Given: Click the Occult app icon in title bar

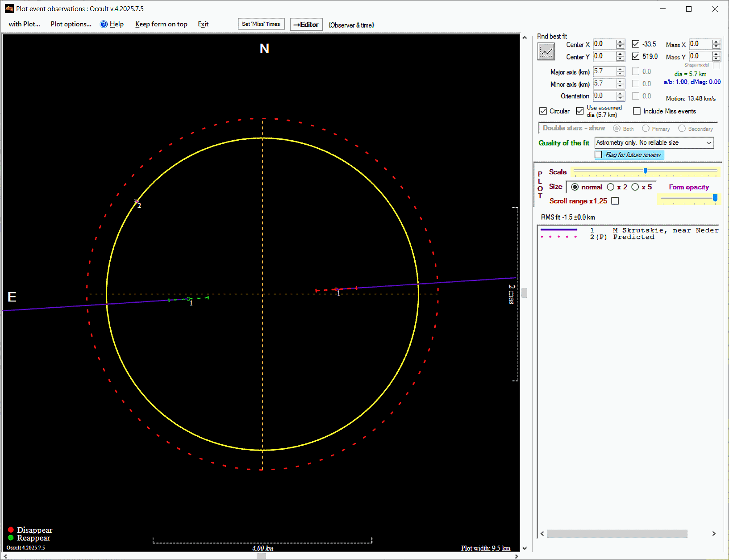Looking at the screenshot, I should click(x=9, y=8).
